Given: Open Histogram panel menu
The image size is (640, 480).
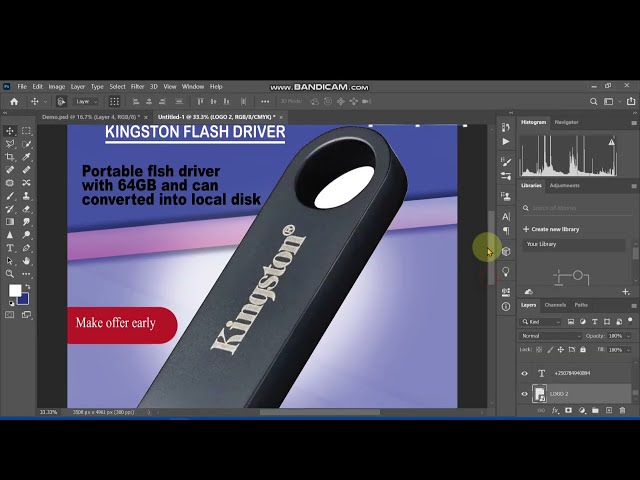Looking at the screenshot, I should tap(633, 122).
